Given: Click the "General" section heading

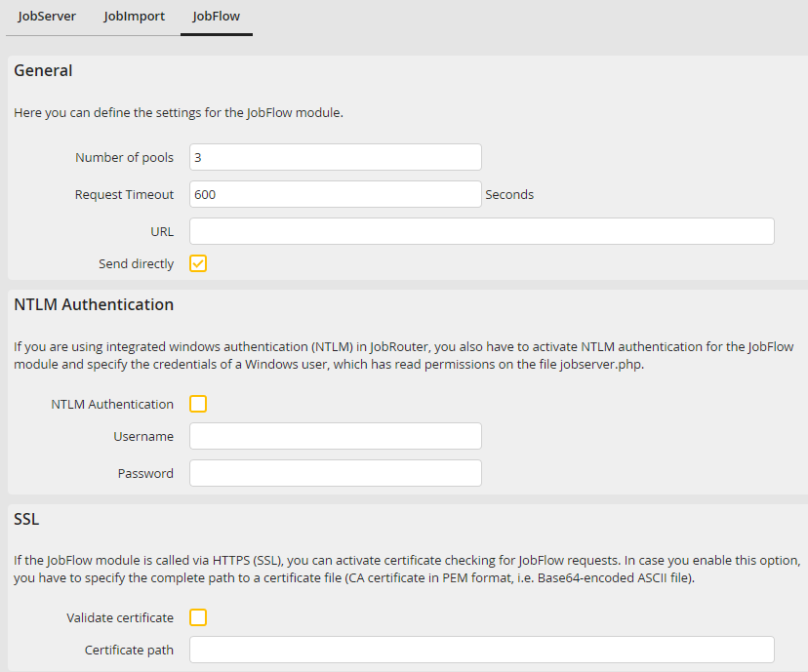Looking at the screenshot, I should pyautogui.click(x=43, y=70).
